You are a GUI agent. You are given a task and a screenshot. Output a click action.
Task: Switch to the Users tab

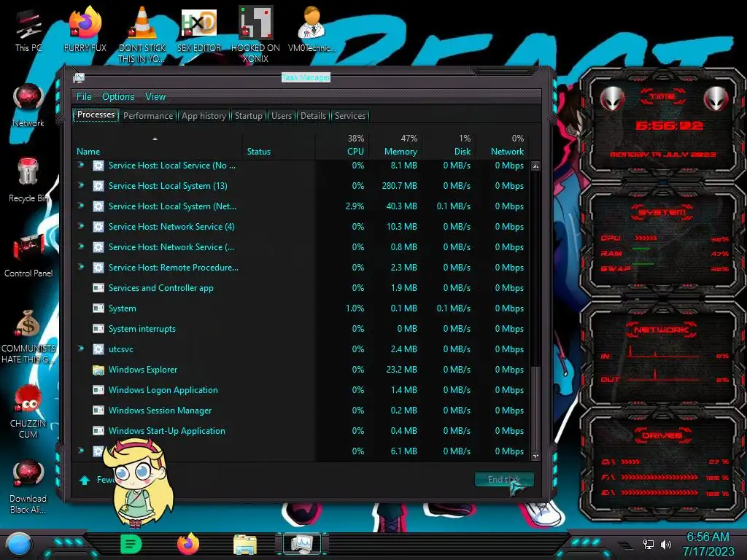pos(282,116)
